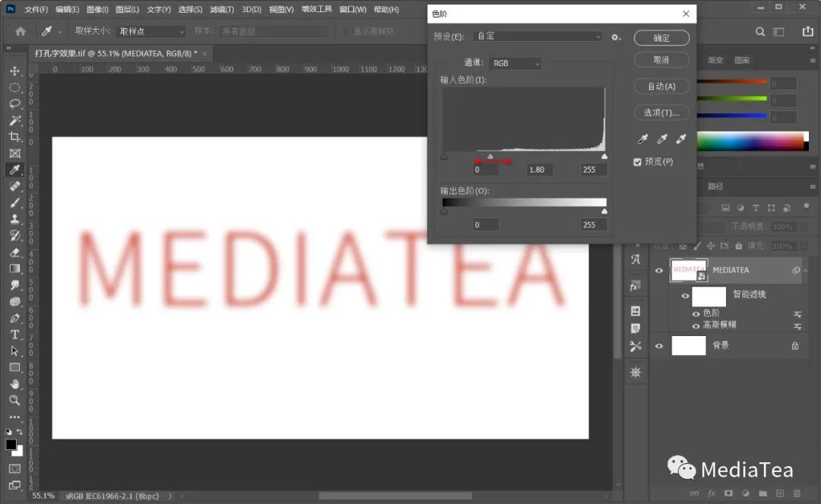Viewport: 821px width, 504px height.
Task: Open the Layer menu
Action: [x=127, y=9]
